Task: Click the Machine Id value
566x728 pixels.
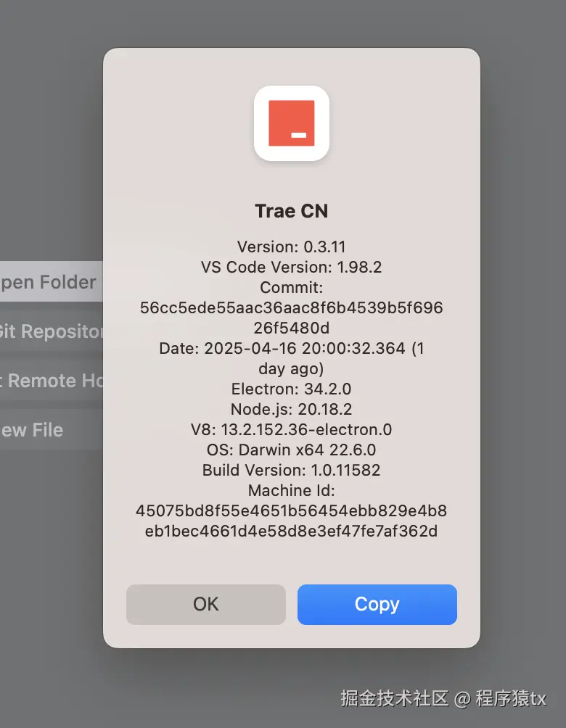Action: tap(292, 521)
